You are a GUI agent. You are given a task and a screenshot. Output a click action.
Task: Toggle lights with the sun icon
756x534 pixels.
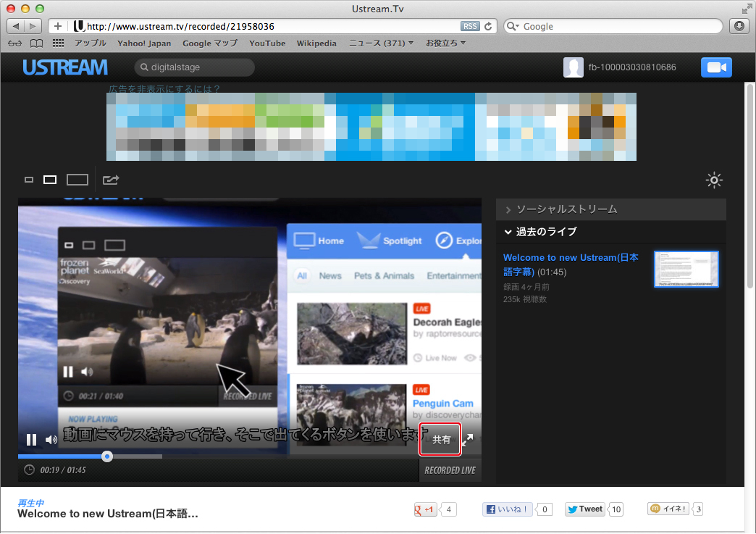[x=714, y=180]
